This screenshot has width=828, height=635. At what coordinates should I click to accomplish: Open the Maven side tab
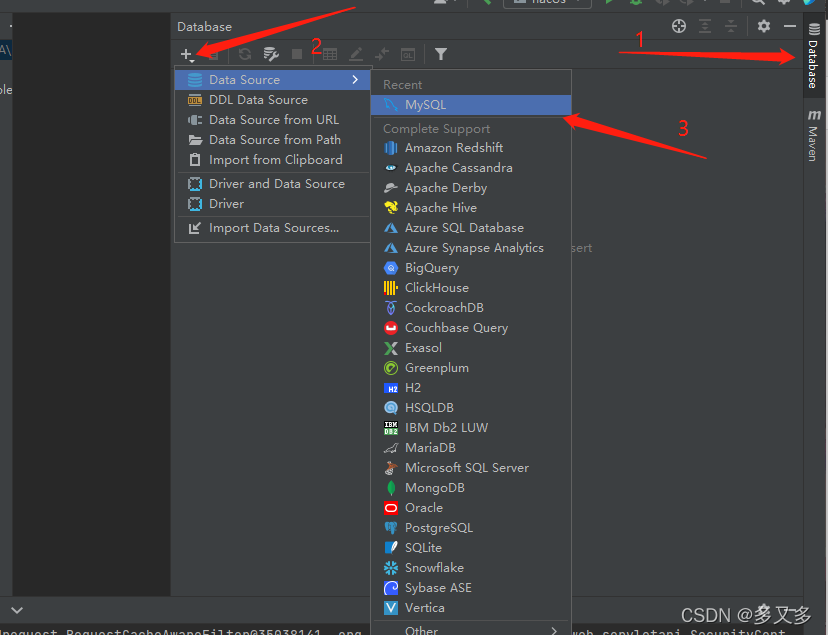(814, 135)
